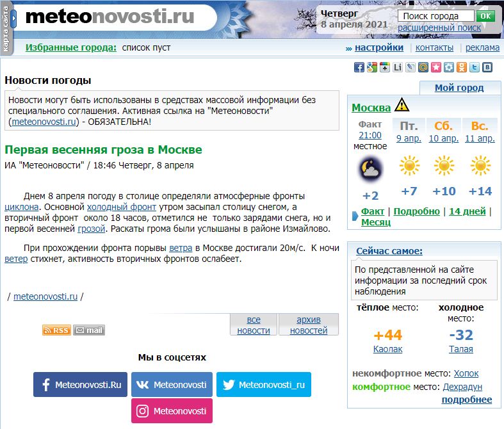Click the Google bookmarks share icon
504x429 pixels.
point(372,67)
